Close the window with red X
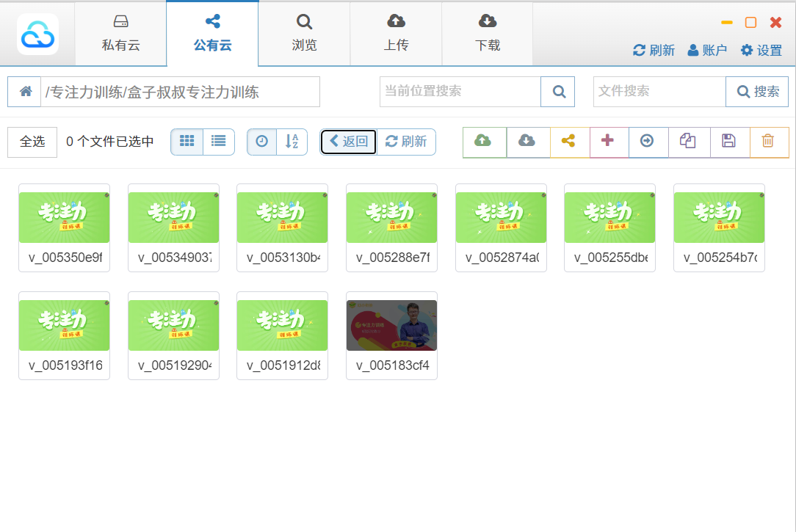796x532 pixels. point(775,22)
